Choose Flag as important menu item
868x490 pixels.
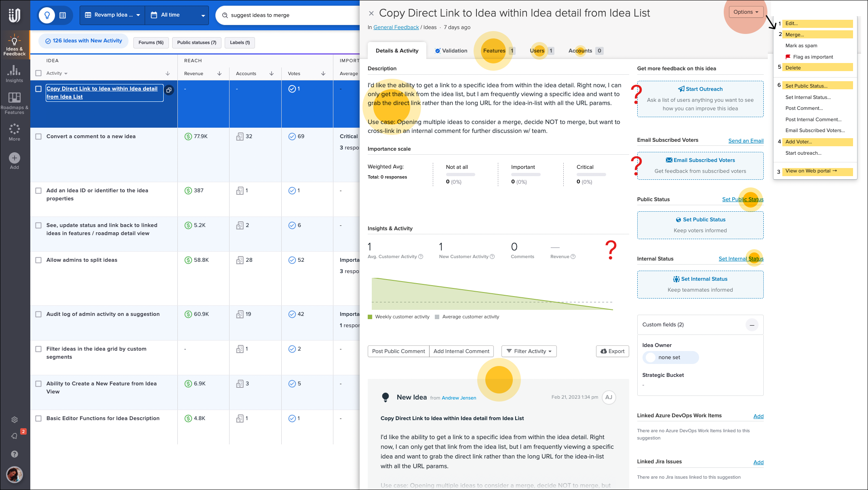(x=809, y=57)
